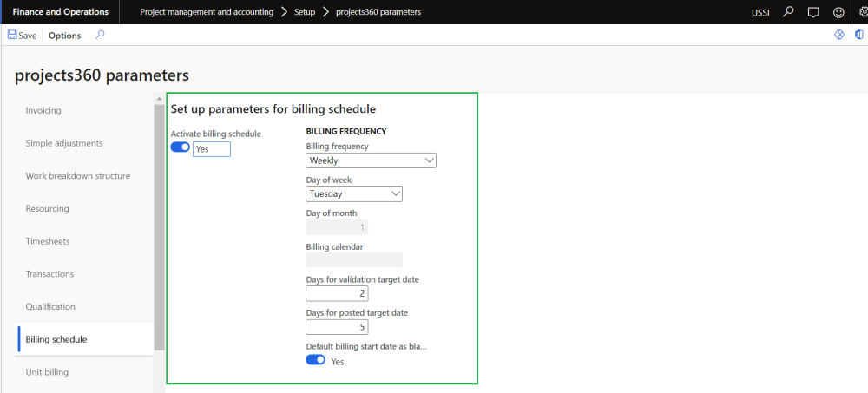Switch to the Timesheets tab

(x=48, y=241)
